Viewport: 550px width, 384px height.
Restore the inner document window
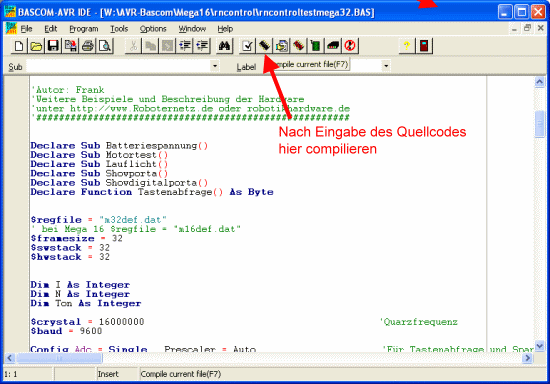(527, 28)
